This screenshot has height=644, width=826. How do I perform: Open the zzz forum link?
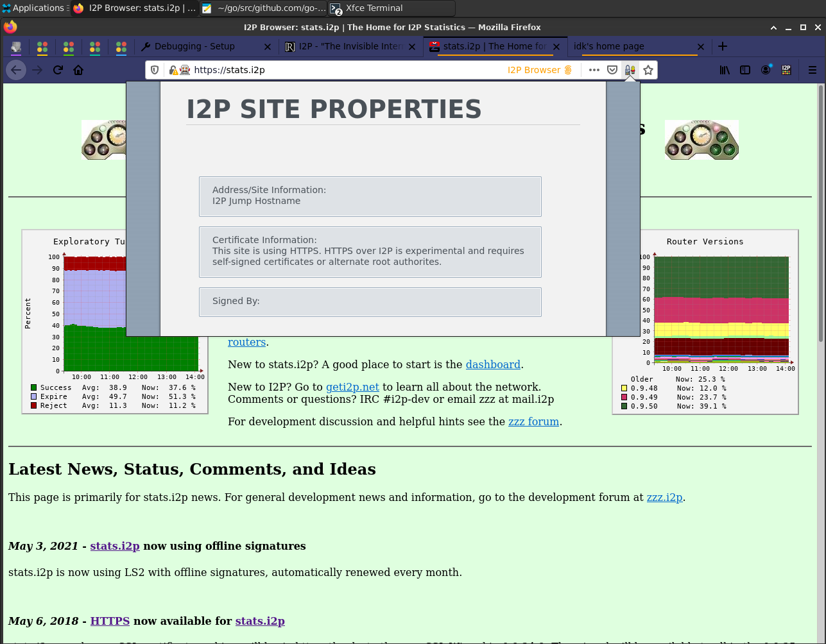click(x=533, y=421)
